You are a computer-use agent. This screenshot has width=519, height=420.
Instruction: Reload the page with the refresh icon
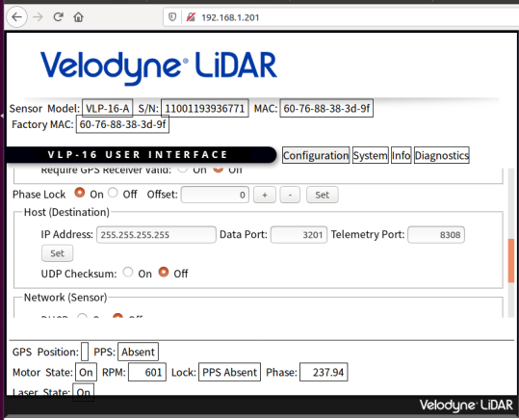(x=59, y=17)
